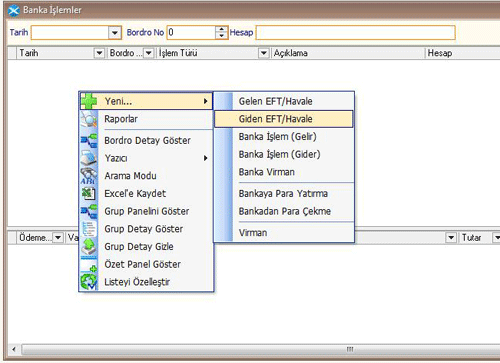The image size is (500, 363).
Task: Select Grup Detay Gizle
Action: 146,246
